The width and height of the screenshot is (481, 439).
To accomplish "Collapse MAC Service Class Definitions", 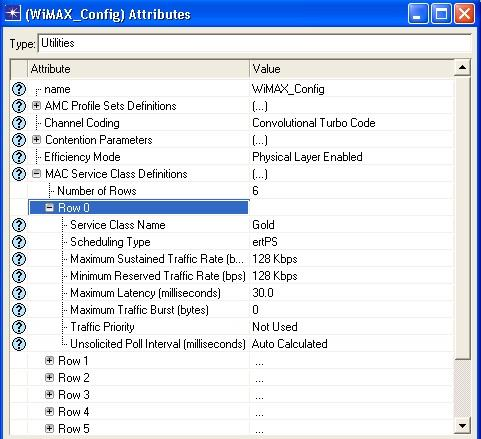I will [37, 174].
